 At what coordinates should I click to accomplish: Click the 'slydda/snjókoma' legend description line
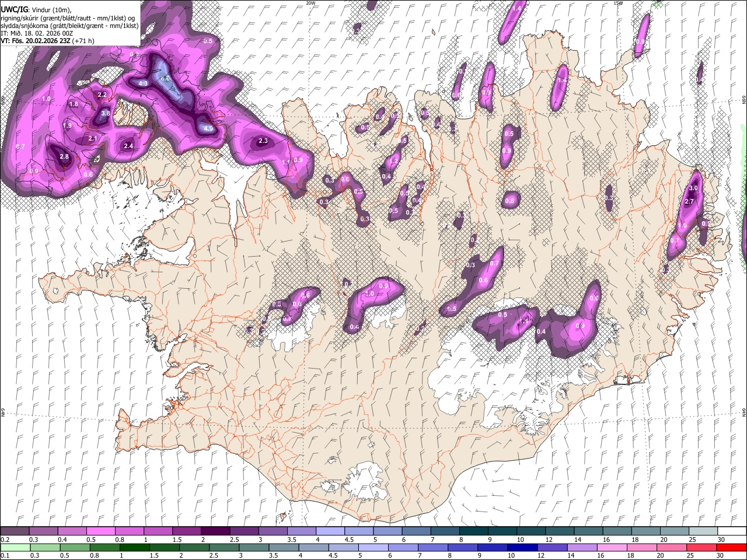click(69, 26)
